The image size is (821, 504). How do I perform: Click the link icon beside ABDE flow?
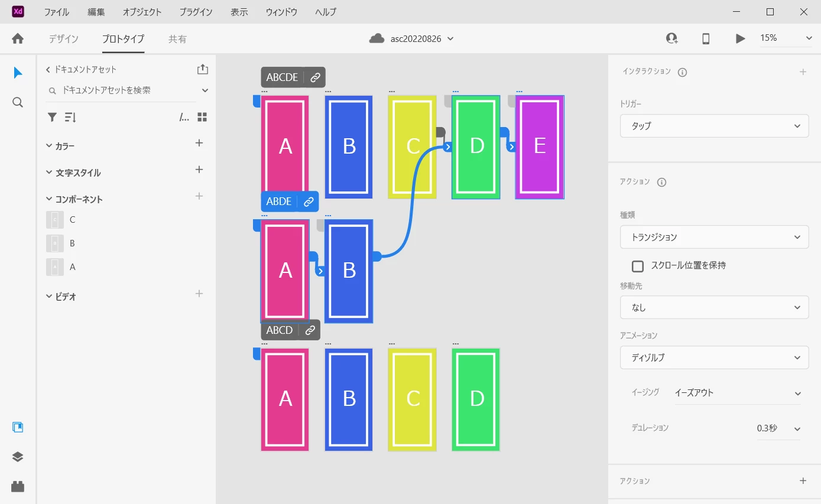click(309, 201)
